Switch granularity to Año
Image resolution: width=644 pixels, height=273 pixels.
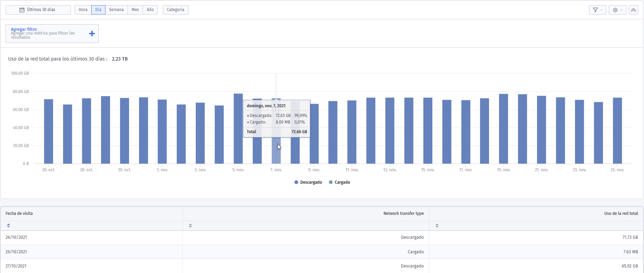click(x=150, y=10)
